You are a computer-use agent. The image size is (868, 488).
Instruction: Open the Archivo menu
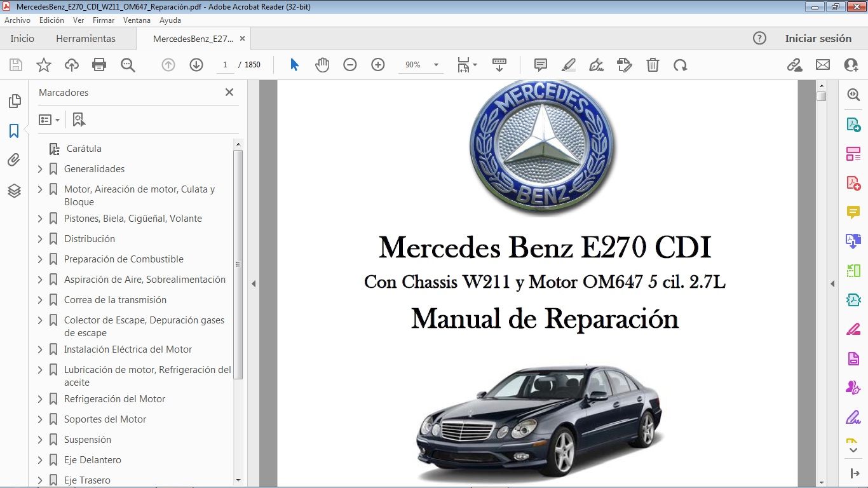click(x=18, y=20)
